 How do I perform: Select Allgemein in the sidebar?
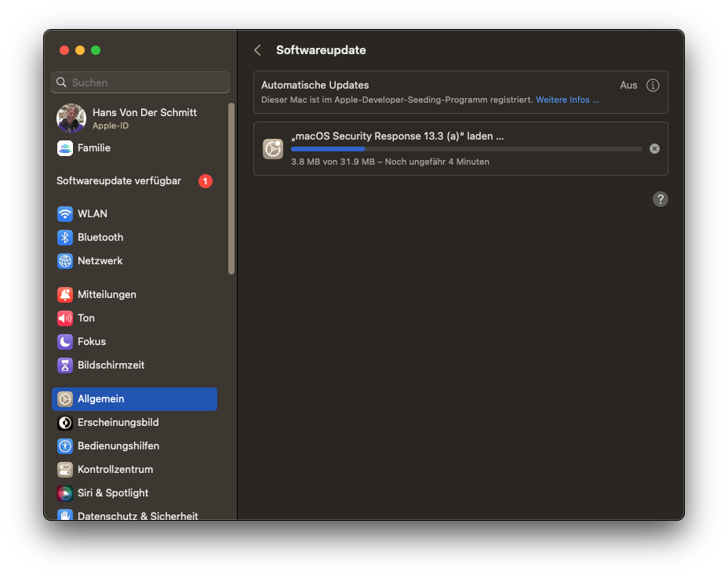(134, 399)
